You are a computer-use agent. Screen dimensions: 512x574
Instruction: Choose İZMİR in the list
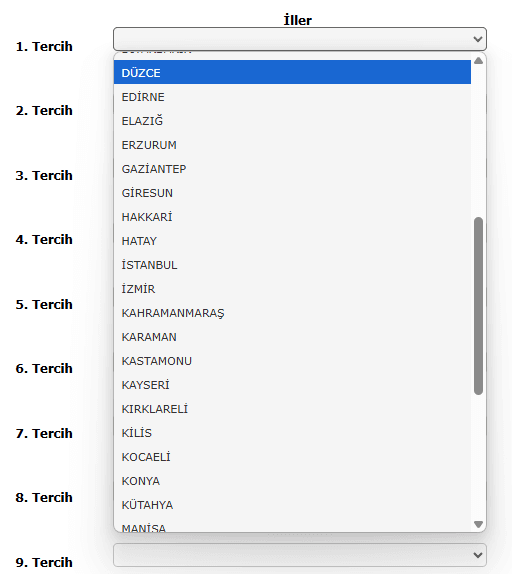point(292,289)
